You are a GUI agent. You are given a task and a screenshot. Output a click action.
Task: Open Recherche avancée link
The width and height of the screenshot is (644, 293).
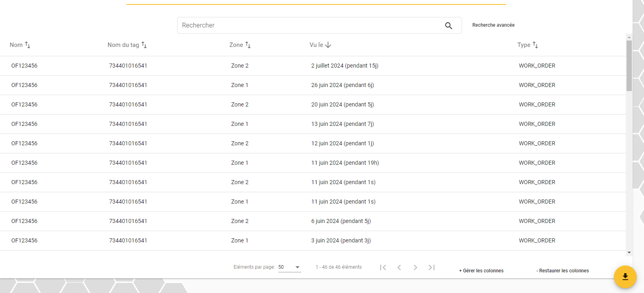click(493, 25)
